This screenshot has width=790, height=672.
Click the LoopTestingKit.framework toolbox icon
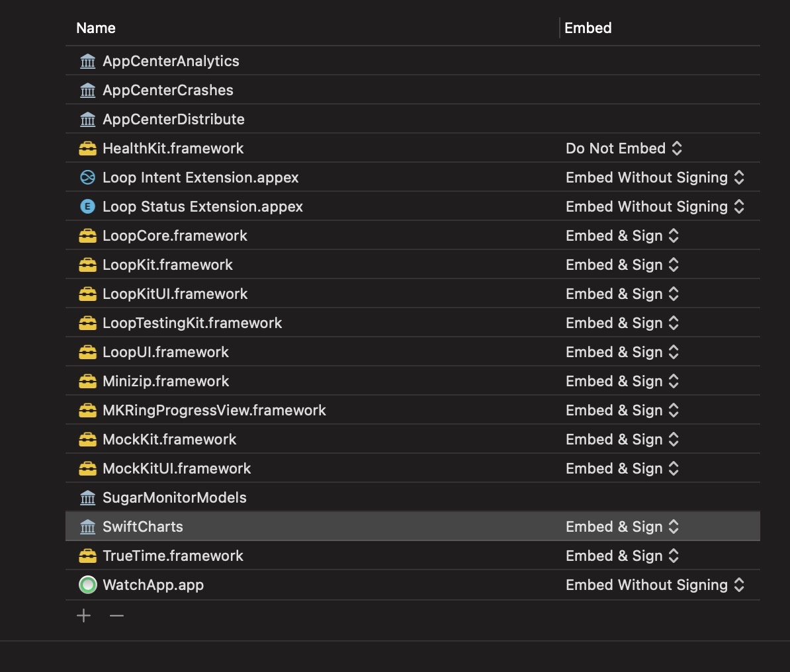87,323
